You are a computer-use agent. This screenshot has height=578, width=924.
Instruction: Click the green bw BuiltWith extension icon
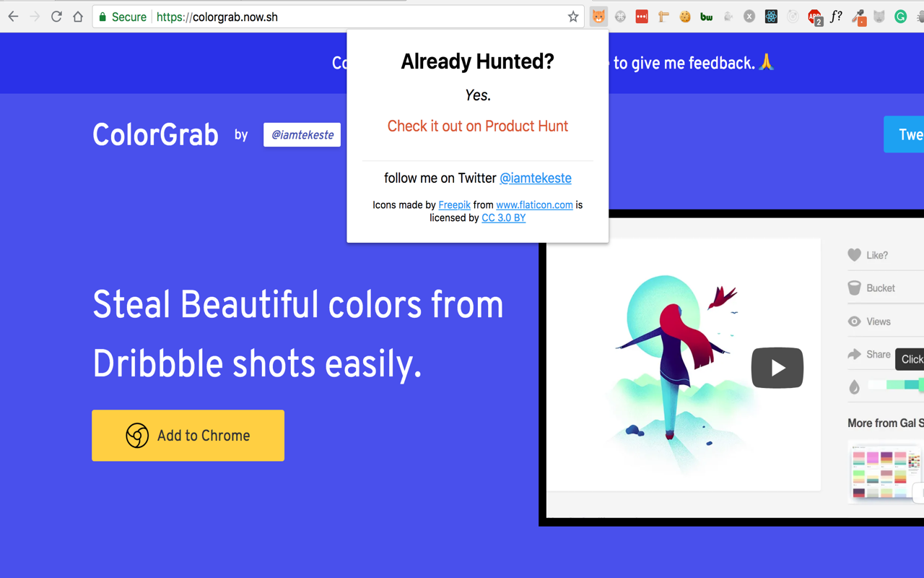tap(707, 17)
